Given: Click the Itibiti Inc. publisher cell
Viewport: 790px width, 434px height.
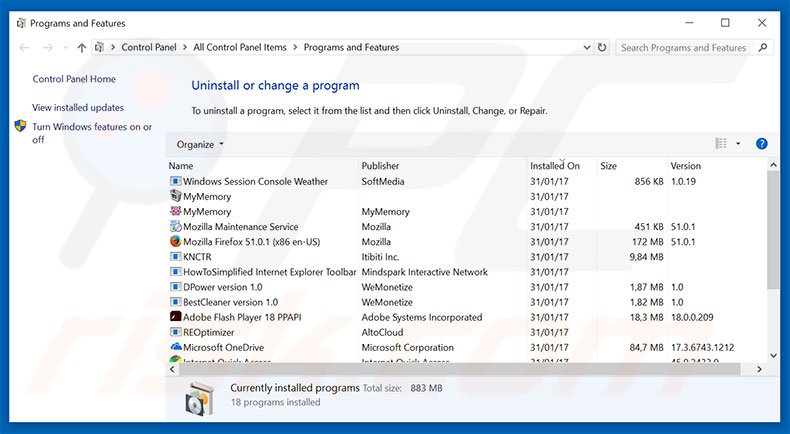Looking at the screenshot, I should tap(380, 257).
